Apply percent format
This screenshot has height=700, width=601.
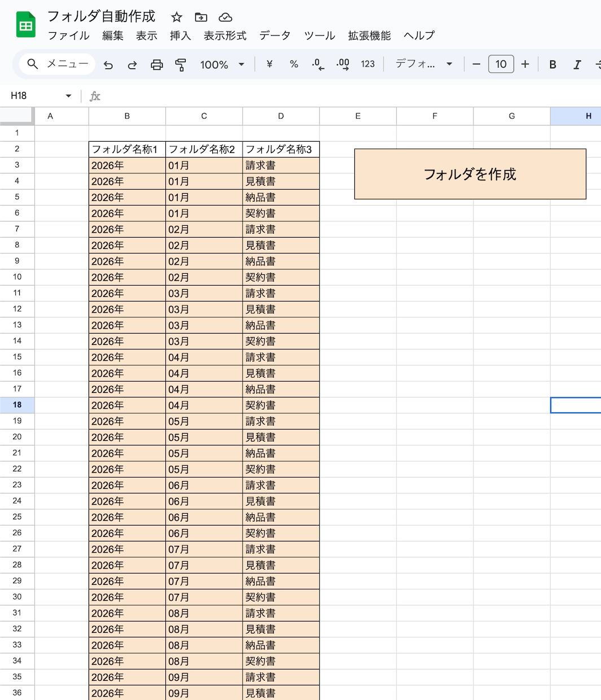(294, 64)
